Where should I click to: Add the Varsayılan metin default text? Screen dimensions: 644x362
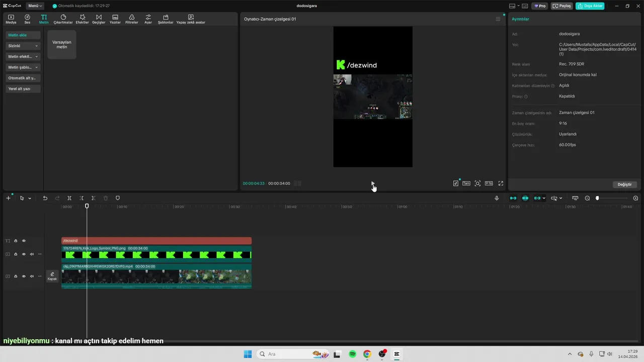pyautogui.click(x=62, y=44)
